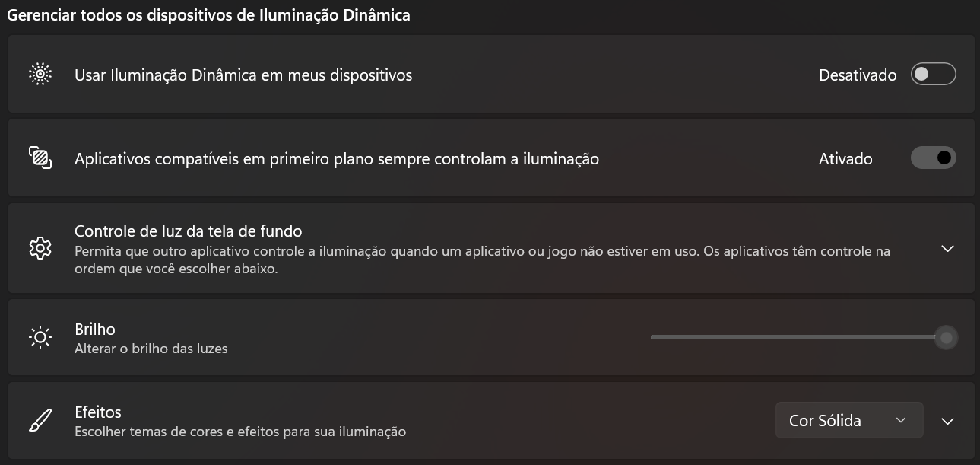This screenshot has width=980, height=465.
Task: Click the Brilho row title
Action: point(95,329)
